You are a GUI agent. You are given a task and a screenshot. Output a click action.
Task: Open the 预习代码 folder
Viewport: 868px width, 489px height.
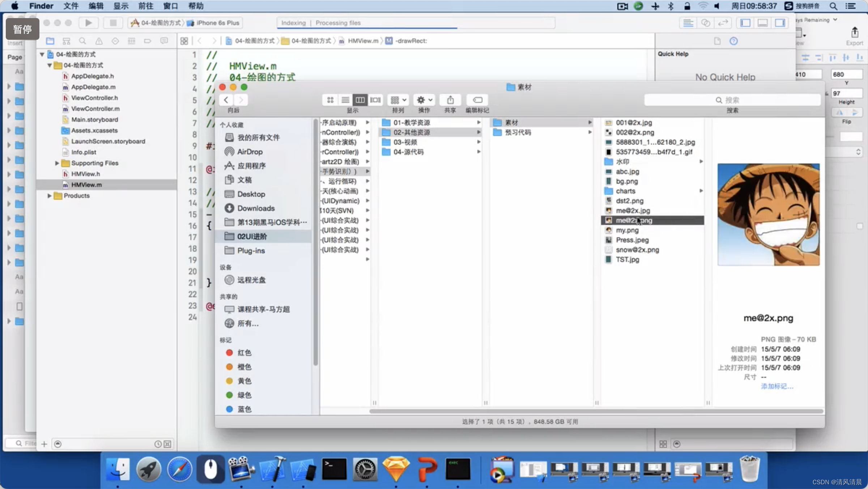pos(518,132)
